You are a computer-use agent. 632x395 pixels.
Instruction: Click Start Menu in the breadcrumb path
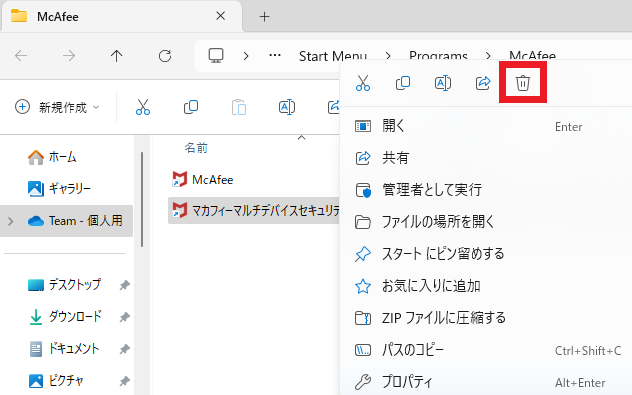(x=333, y=56)
